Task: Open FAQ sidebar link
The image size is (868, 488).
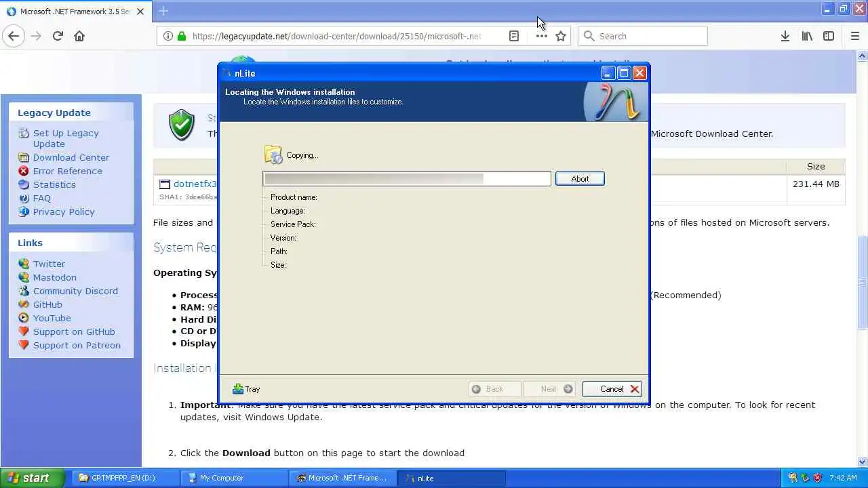Action: pos(42,198)
